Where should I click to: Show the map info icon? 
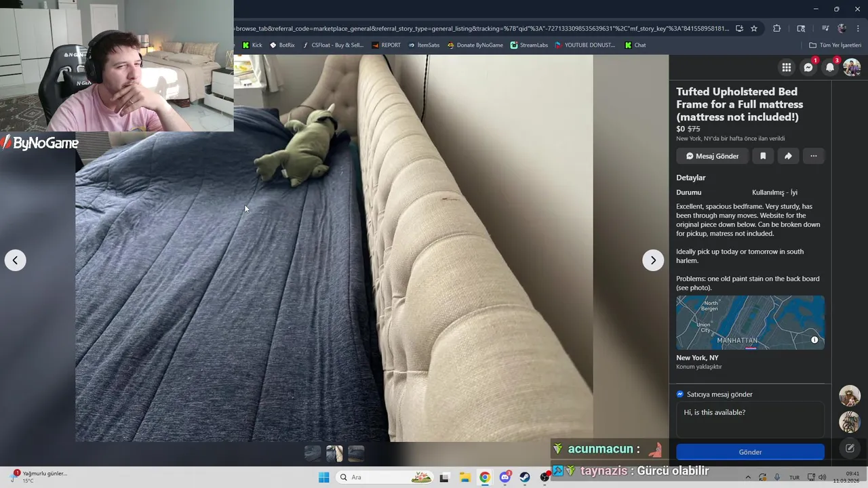814,340
